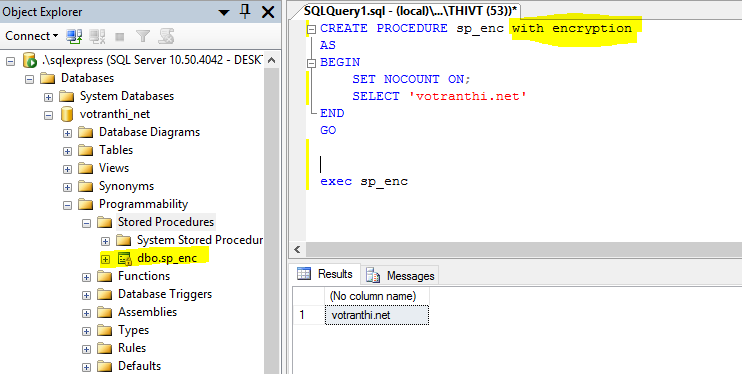Collapse the Stored Procedures folder

(x=86, y=223)
